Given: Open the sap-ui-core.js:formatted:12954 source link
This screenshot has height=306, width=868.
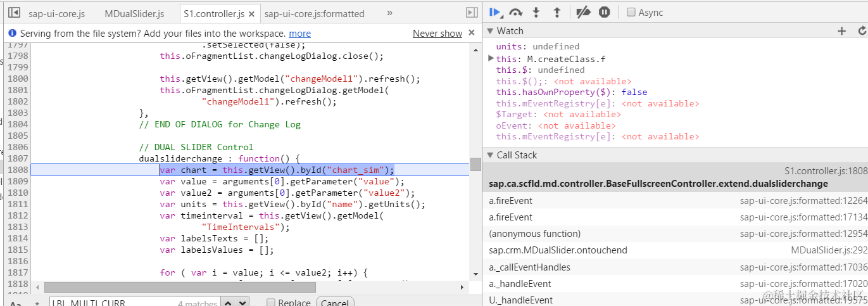Looking at the screenshot, I should 803,233.
